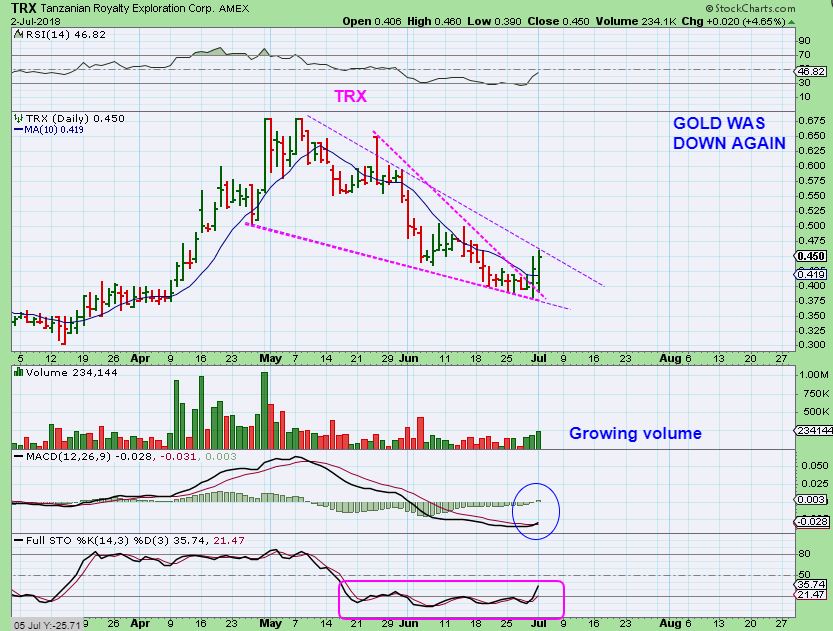Viewport: 833px width, 631px height.
Task: Click the tallest green volume bar near May
Action: click(x=265, y=411)
